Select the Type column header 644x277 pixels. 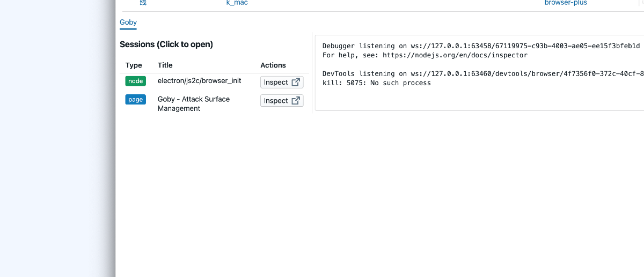(x=134, y=65)
